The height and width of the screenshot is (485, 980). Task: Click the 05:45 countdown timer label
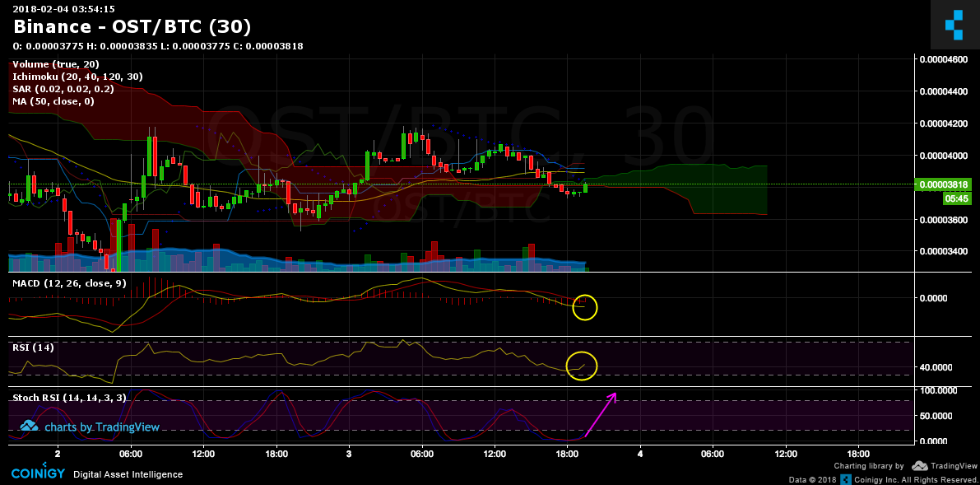pyautogui.click(x=958, y=198)
